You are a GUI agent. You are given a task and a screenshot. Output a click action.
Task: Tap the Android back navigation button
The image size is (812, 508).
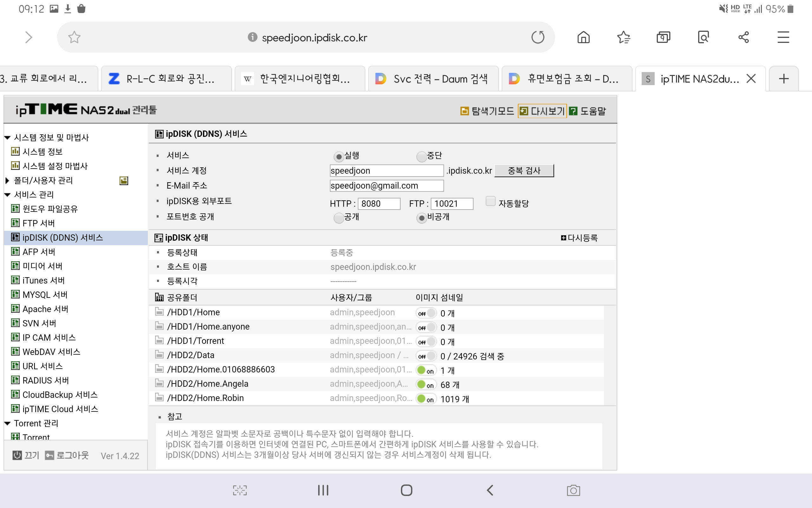[x=490, y=490]
